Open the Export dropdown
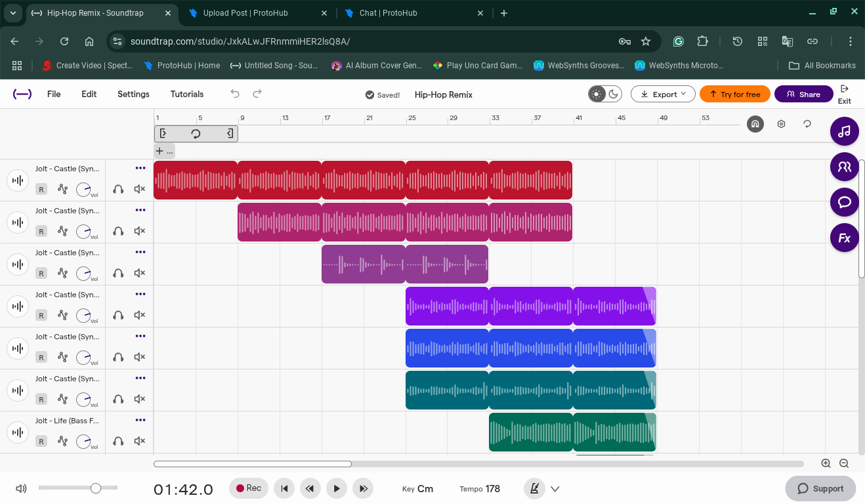Image resolution: width=865 pixels, height=504 pixels. click(663, 94)
